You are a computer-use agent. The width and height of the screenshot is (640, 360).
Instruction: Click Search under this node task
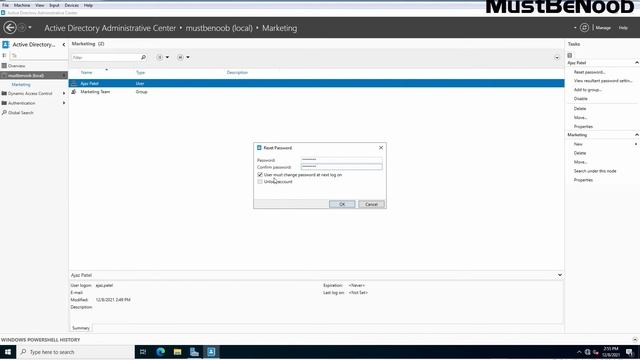(x=595, y=171)
